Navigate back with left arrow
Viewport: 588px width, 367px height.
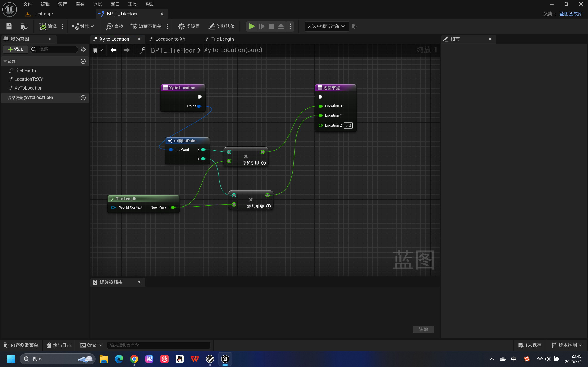coord(113,50)
